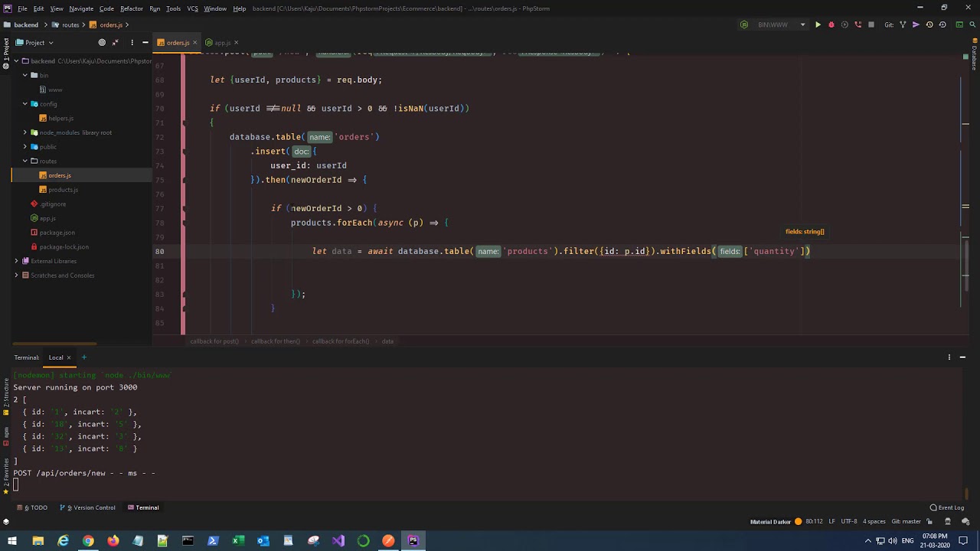Screen dimensions: 980x551
Task: Click the Git master branch widget
Action: (906, 522)
